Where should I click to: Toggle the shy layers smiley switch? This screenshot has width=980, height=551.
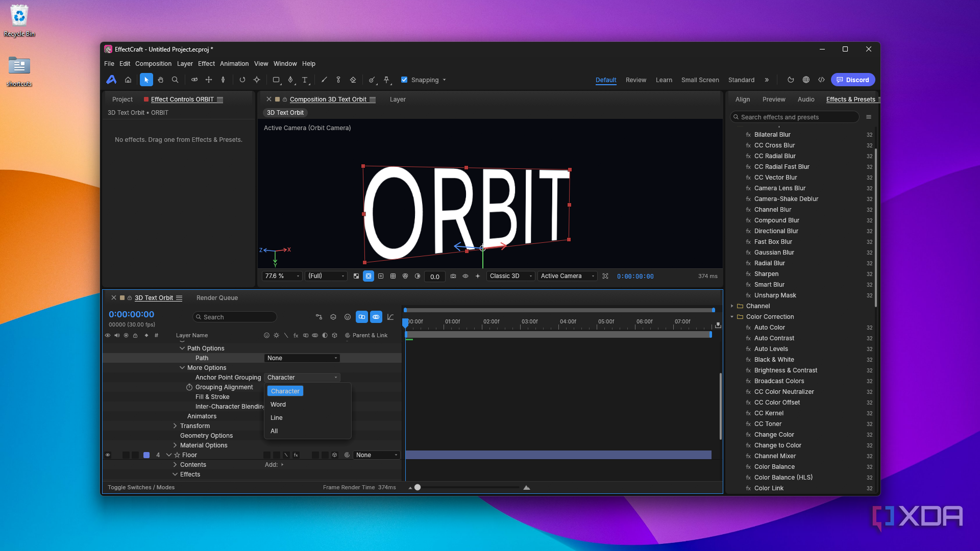coord(348,317)
